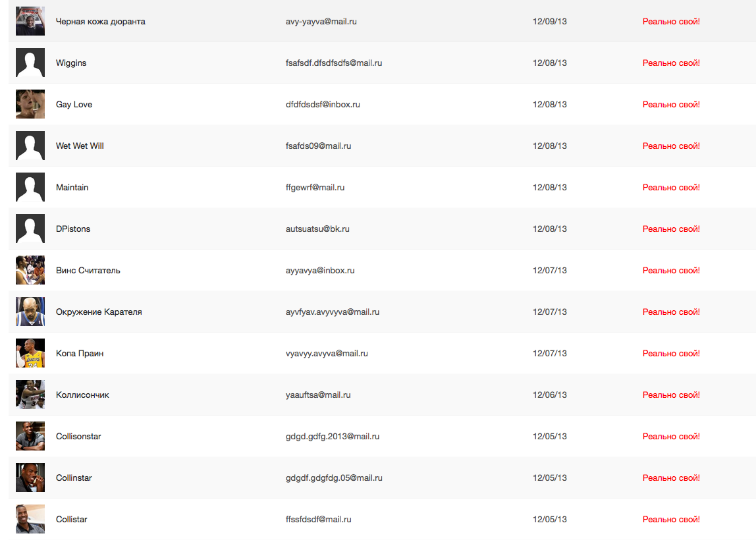Click the silhouette icon for Maintain
The width and height of the screenshot is (756, 546).
tap(30, 187)
